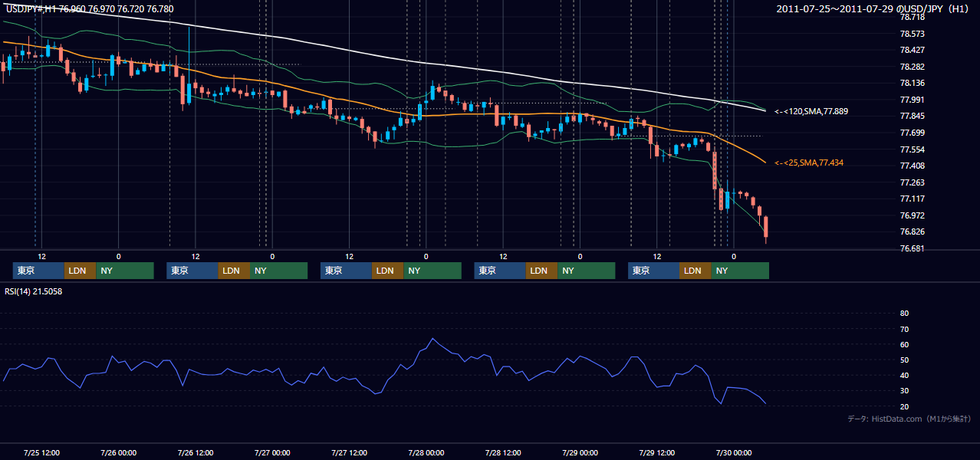Click the 7/28 12:00 date label

click(503, 452)
